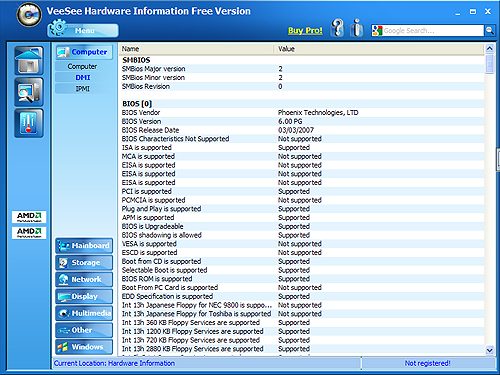Image resolution: width=500 pixels, height=375 pixels.
Task: Select the VESA is supported row
Action: (x=302, y=244)
